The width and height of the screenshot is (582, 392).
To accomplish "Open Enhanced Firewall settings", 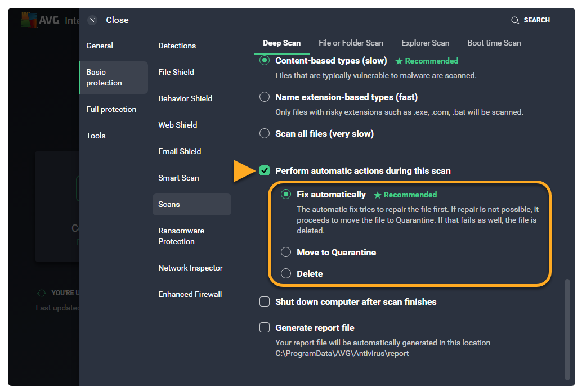I will pyautogui.click(x=190, y=295).
